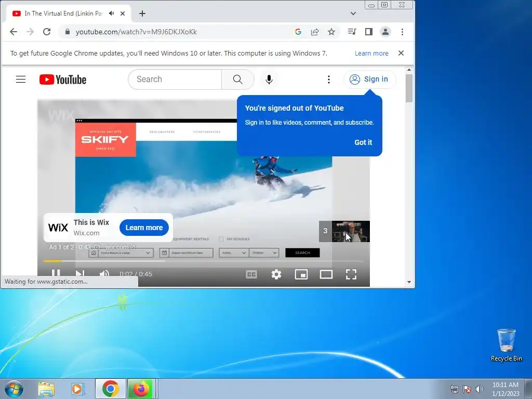Open YouTube settings three-dot menu

pyautogui.click(x=328, y=79)
